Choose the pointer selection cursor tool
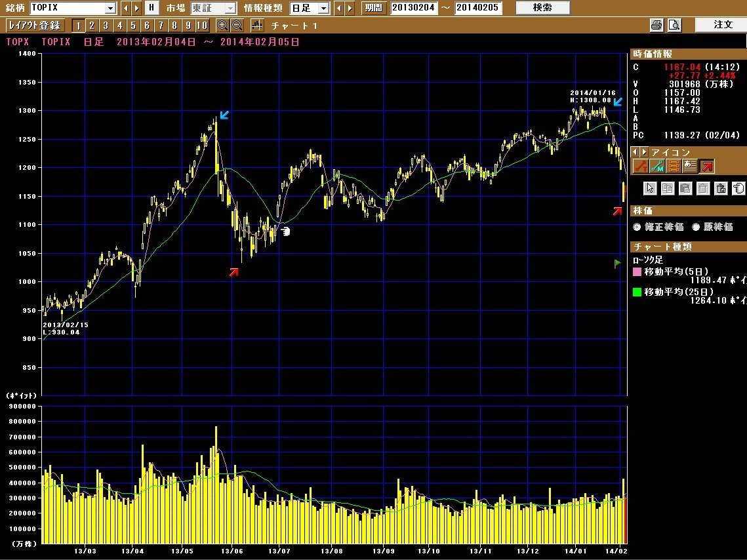 [x=650, y=189]
